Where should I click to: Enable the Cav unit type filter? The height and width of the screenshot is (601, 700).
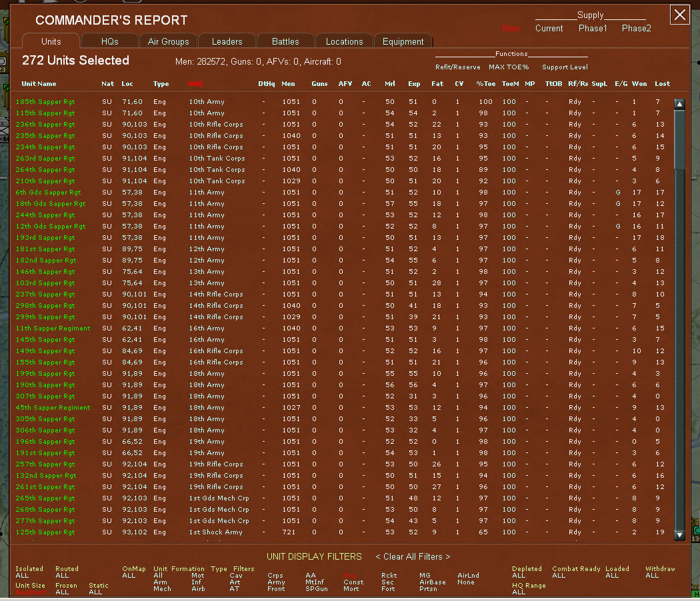click(236, 576)
